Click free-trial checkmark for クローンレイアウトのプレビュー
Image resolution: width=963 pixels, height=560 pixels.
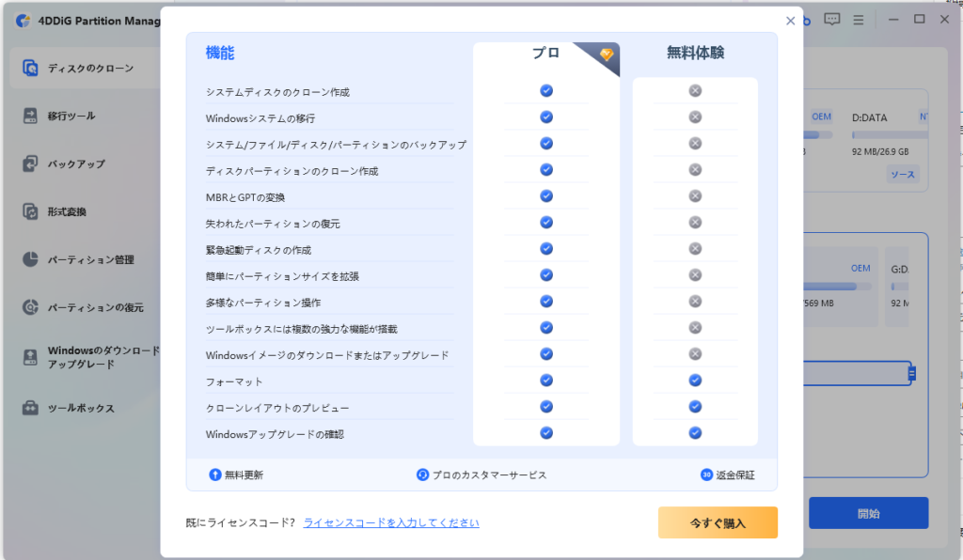tap(695, 407)
